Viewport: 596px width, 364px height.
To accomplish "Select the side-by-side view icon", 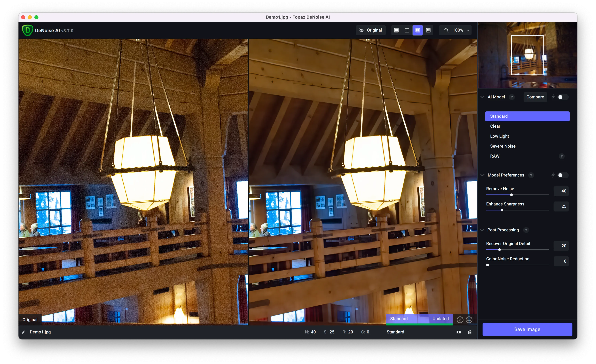I will pos(418,30).
